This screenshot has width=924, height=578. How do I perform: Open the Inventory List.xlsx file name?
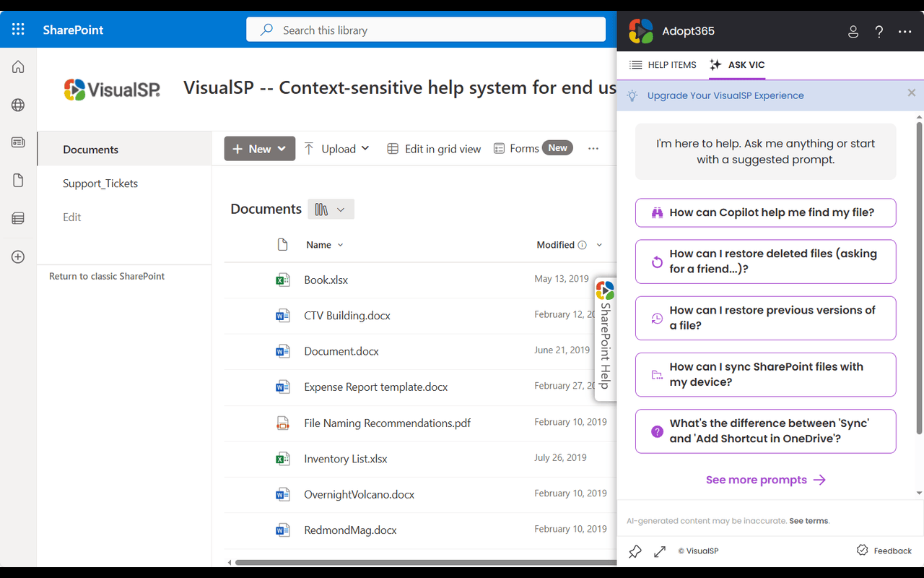point(346,459)
